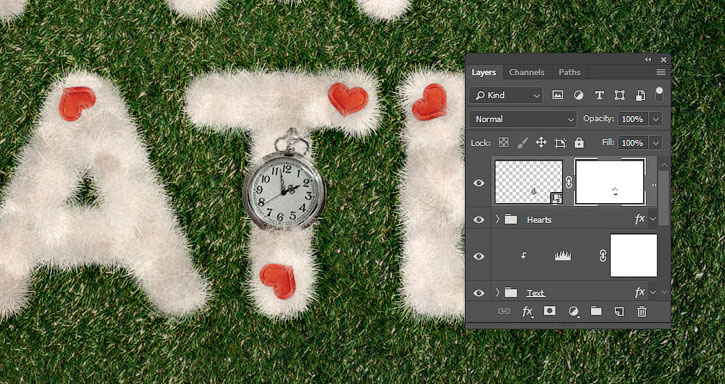Open the Normal blend mode dropdown
This screenshot has width=725, height=384.
[522, 119]
